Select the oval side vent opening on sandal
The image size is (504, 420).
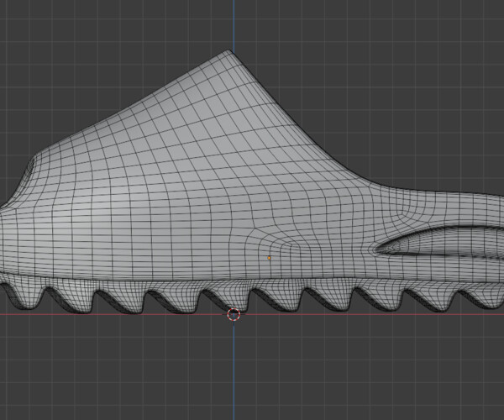440,241
